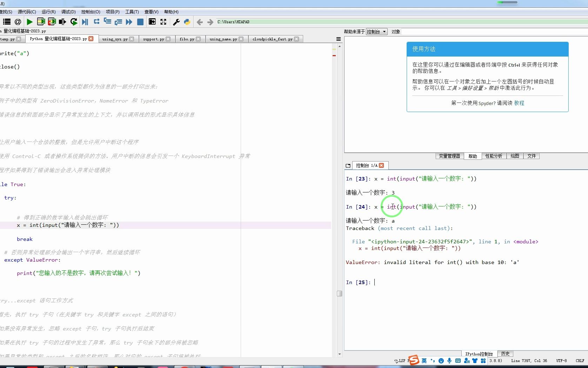This screenshot has height=368, width=588.
Task: Click the @ symbol finder icon
Action: click(x=18, y=22)
